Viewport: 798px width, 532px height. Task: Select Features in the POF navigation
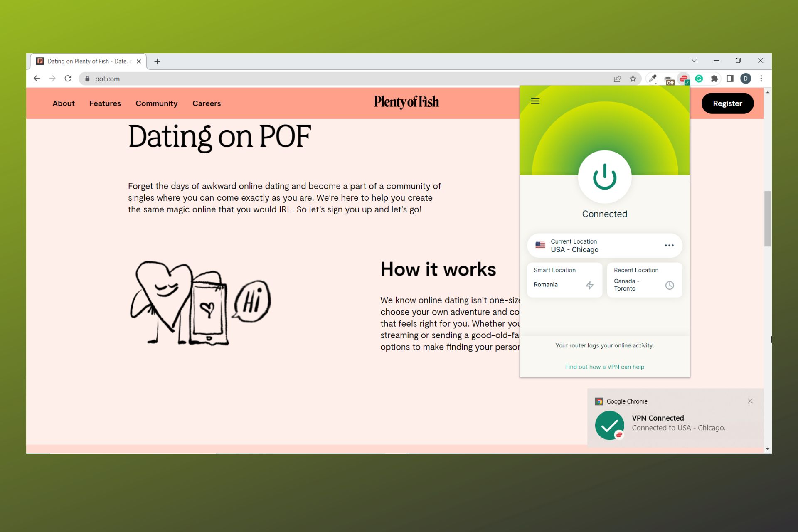pos(105,103)
